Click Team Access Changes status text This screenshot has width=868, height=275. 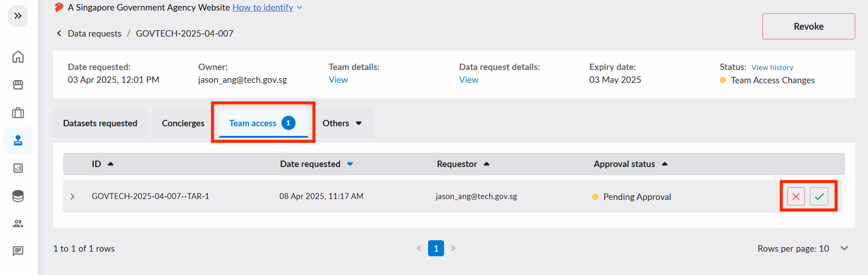pos(773,80)
